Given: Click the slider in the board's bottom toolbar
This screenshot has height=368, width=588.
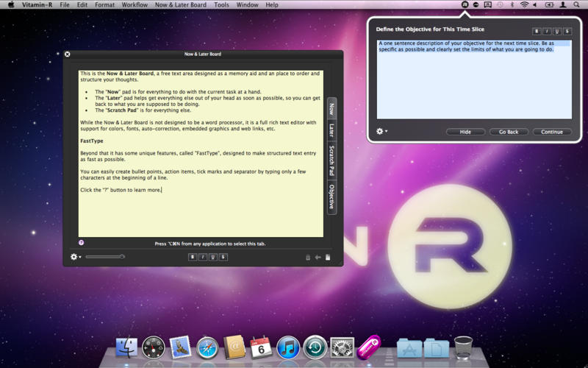Looking at the screenshot, I should [104, 257].
